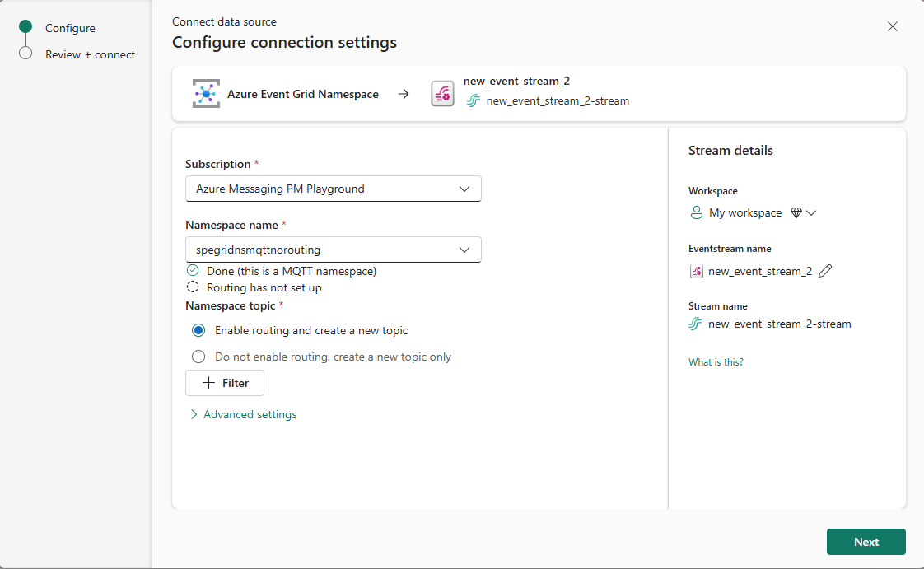Screen dimensions: 924x569
Task: Expand Advanced settings
Action: pos(243,414)
